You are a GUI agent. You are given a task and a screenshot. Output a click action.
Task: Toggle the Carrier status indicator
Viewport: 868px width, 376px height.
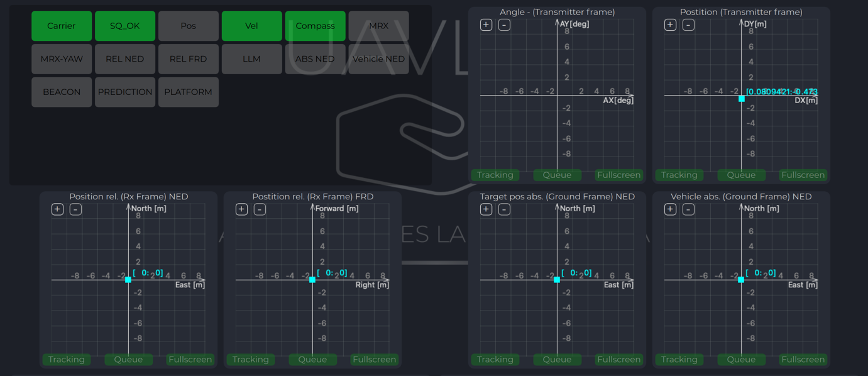[62, 26]
